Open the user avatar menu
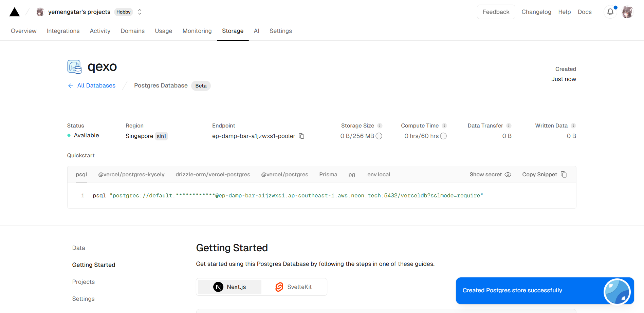Image resolution: width=644 pixels, height=313 pixels. 627,12
